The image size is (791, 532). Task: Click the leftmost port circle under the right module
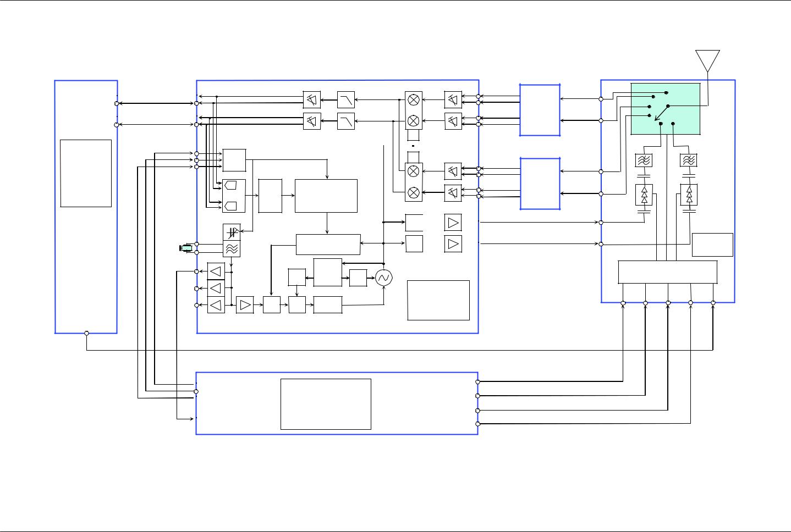click(623, 303)
